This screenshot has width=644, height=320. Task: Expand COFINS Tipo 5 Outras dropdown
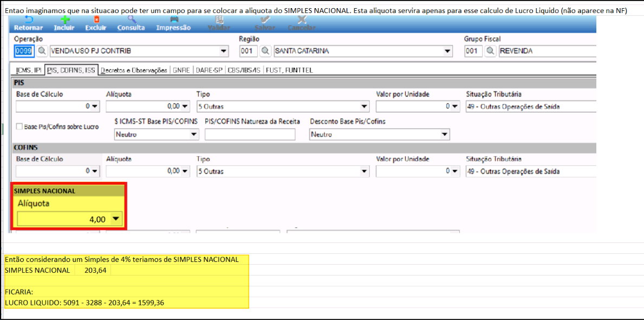point(365,171)
